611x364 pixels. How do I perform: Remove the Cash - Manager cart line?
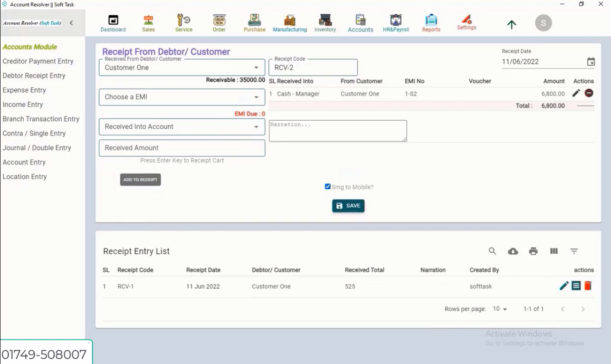[x=588, y=93]
